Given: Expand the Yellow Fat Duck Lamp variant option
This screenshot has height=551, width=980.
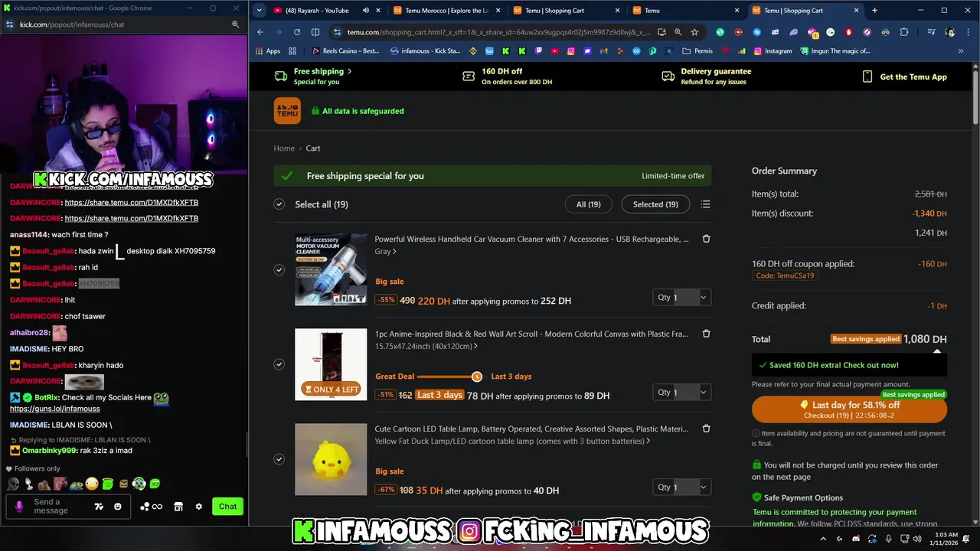Looking at the screenshot, I should 513,441.
